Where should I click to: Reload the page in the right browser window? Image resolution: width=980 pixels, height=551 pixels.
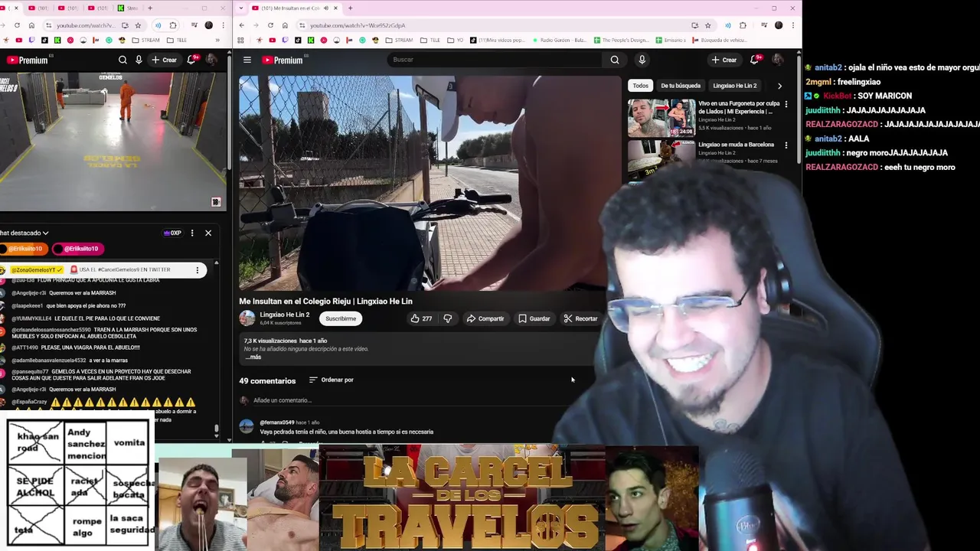pos(270,25)
